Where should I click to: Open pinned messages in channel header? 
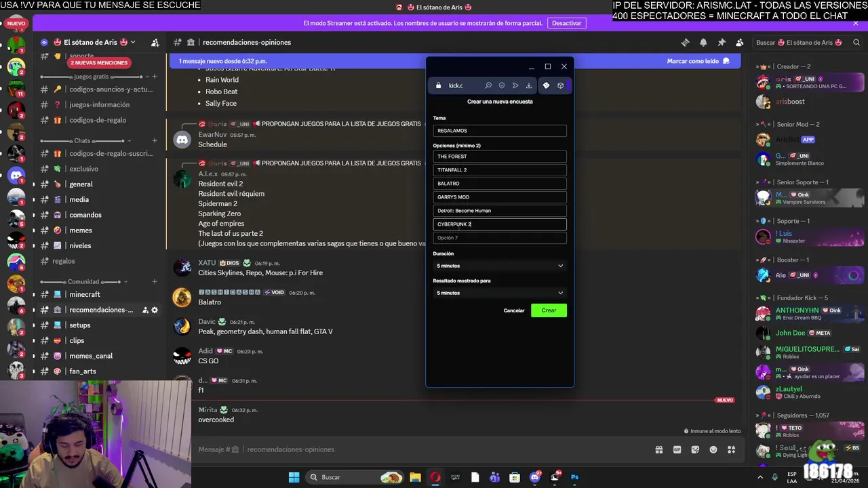coord(722,42)
